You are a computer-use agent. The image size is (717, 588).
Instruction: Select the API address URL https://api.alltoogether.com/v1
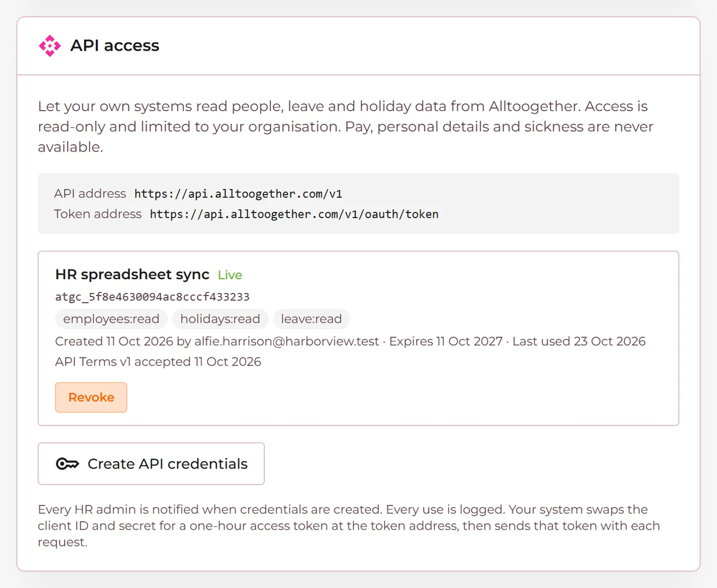click(x=238, y=194)
